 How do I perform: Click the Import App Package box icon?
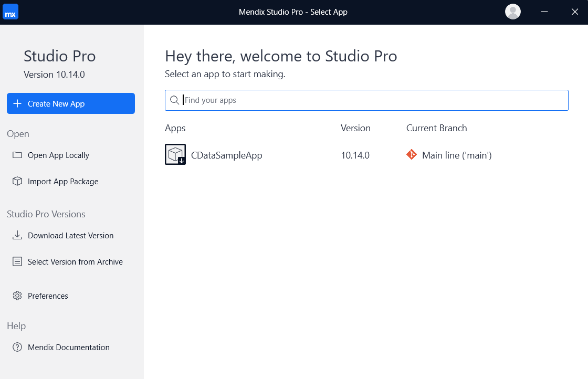pos(17,182)
